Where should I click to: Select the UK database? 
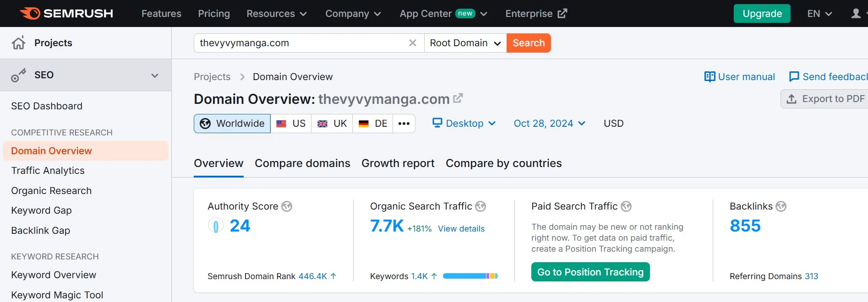[x=332, y=124]
